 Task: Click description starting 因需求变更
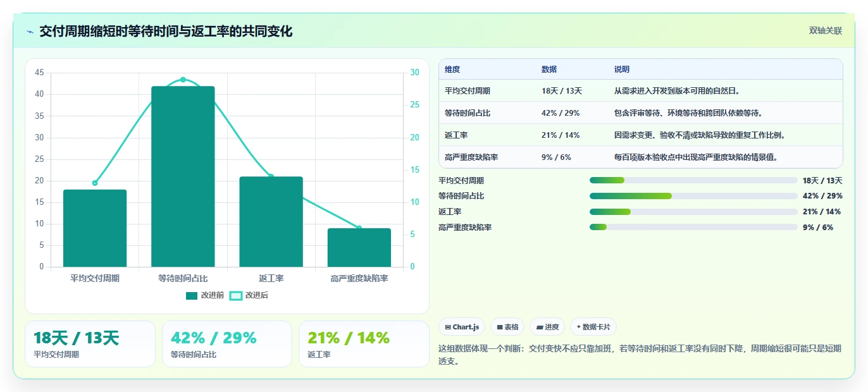pos(700,135)
